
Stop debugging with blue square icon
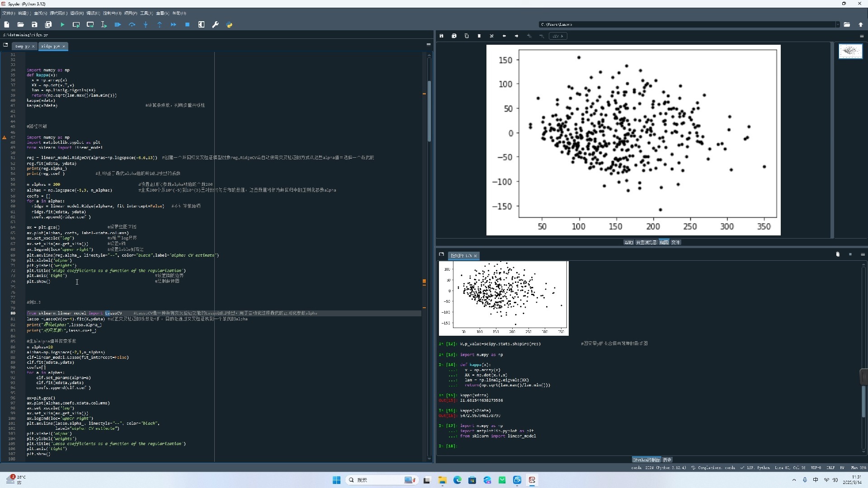pos(187,24)
